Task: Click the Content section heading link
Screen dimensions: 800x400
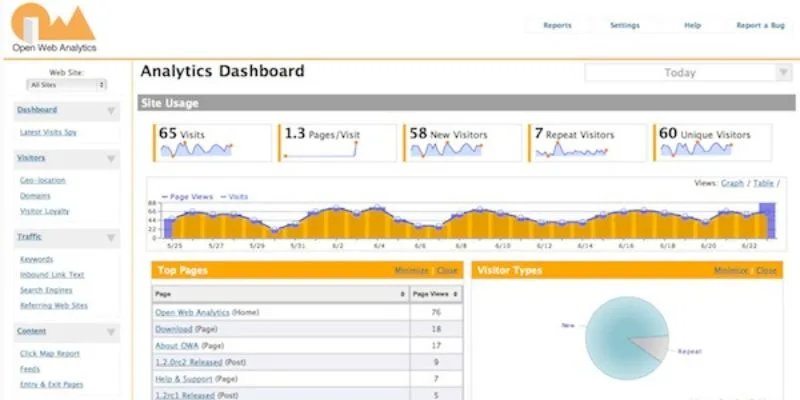Action: click(x=32, y=331)
